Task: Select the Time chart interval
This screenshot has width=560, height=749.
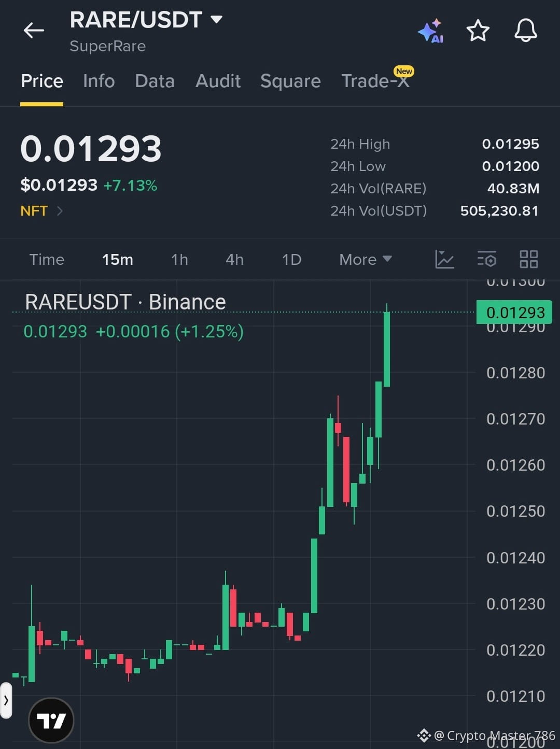Action: (47, 259)
